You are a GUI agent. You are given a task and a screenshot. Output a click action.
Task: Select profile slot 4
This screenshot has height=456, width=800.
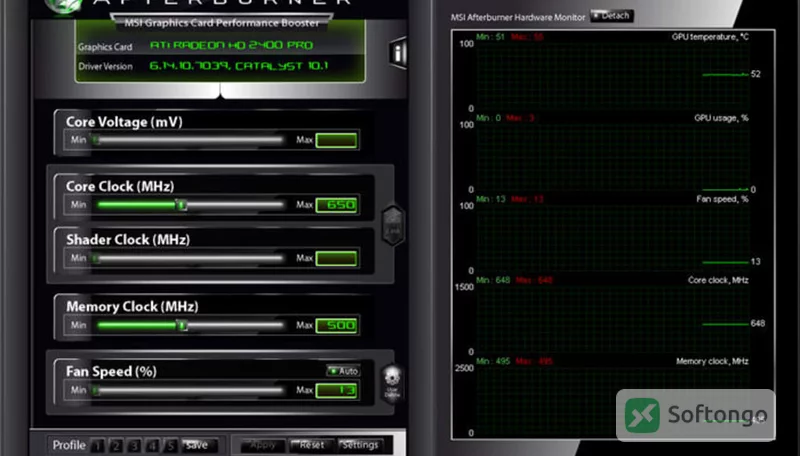coord(153,446)
